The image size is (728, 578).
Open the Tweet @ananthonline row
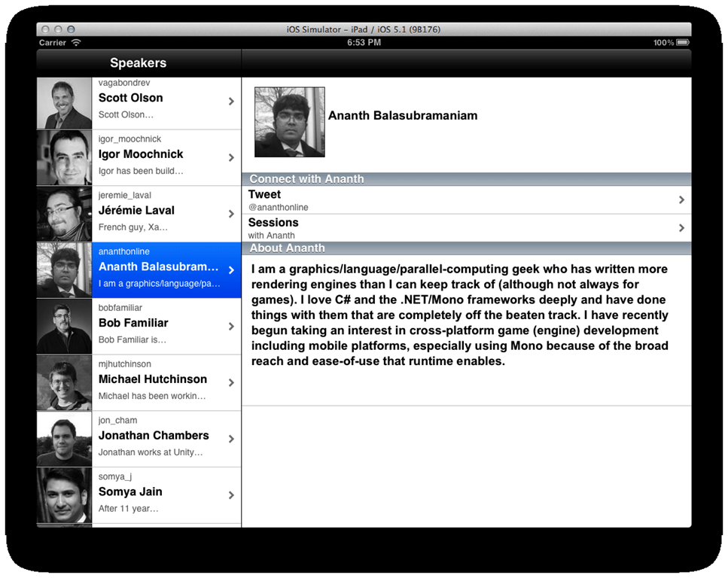click(x=466, y=200)
